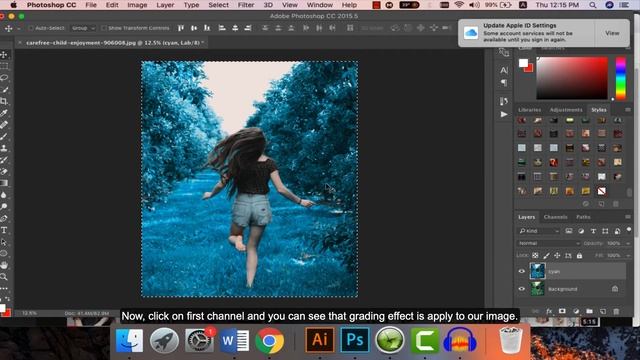Image resolution: width=640 pixels, height=360 pixels.
Task: Switch to the Adjustments tab
Action: click(566, 110)
